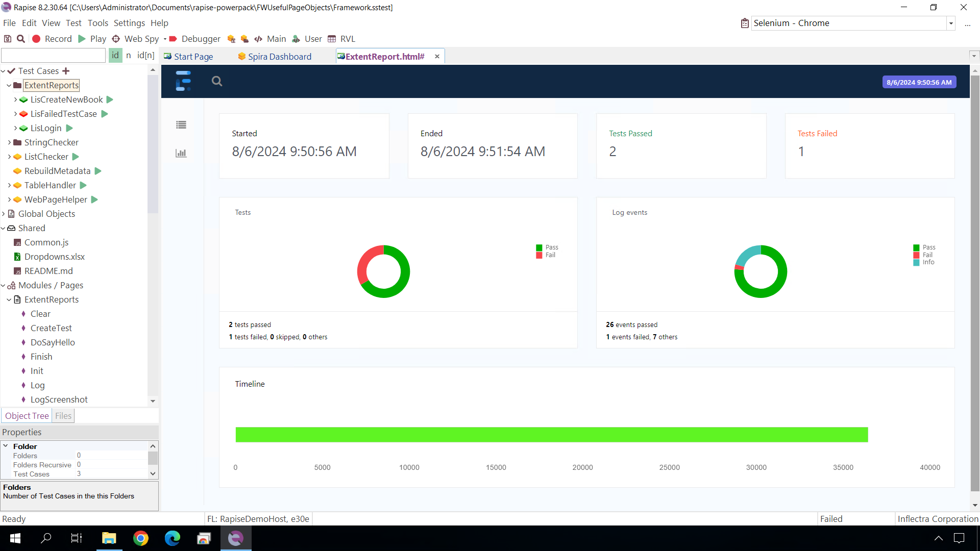
Task: Open the Web Spy dropdown arrow
Action: [x=164, y=39]
